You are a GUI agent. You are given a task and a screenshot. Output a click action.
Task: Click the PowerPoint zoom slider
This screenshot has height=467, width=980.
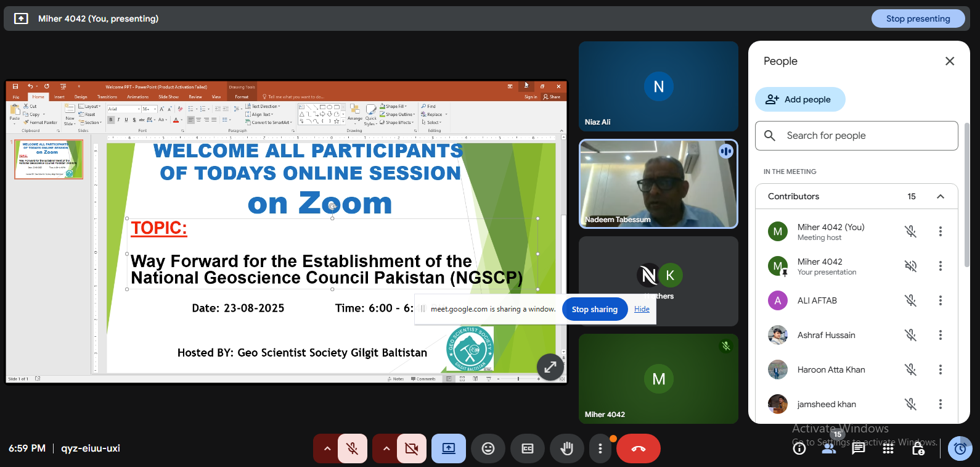coord(518,379)
